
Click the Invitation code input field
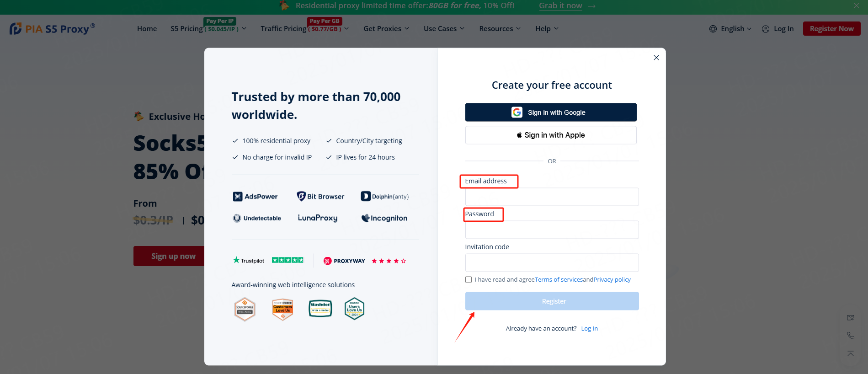click(x=552, y=263)
